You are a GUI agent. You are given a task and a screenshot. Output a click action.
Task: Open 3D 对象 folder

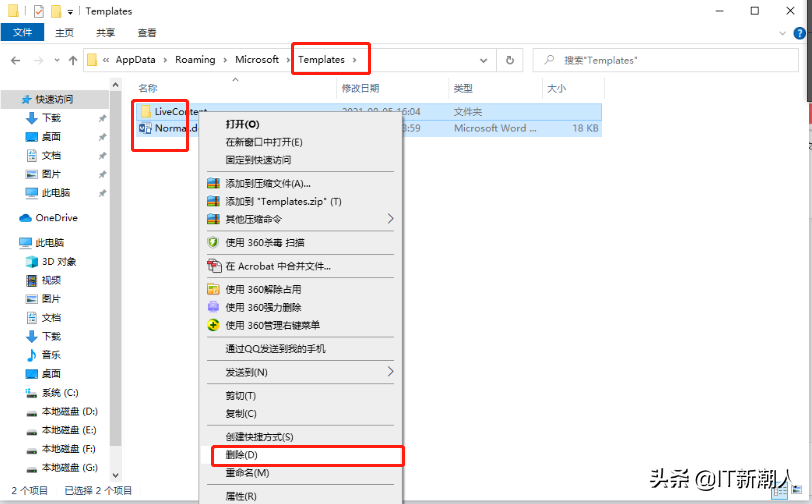point(59,262)
